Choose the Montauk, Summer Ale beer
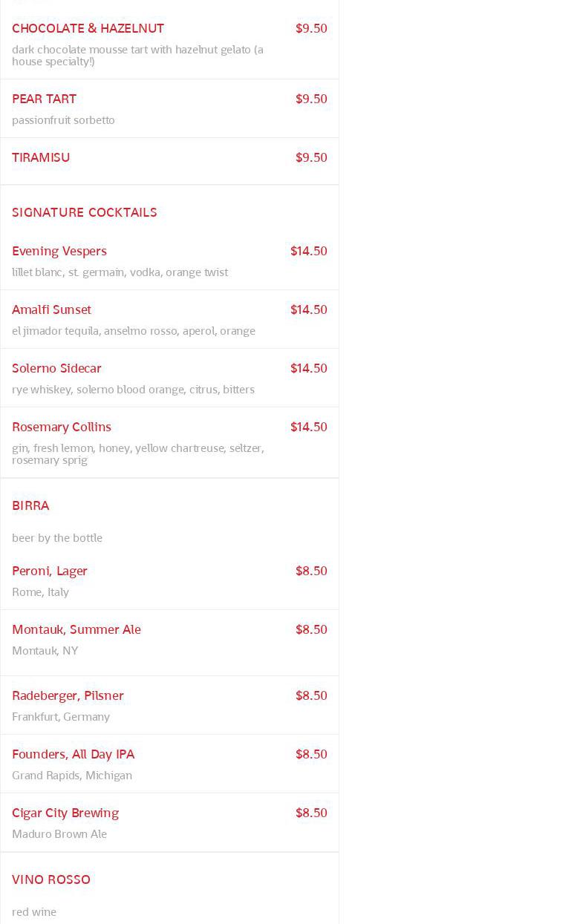 pos(76,629)
